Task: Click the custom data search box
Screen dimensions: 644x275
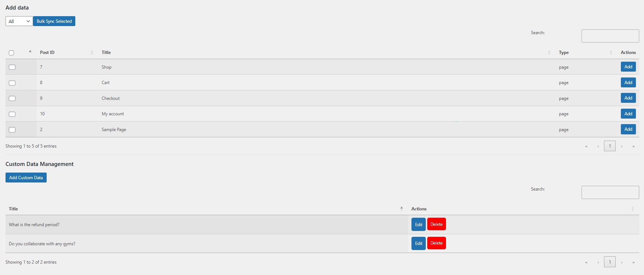Action: coord(610,192)
